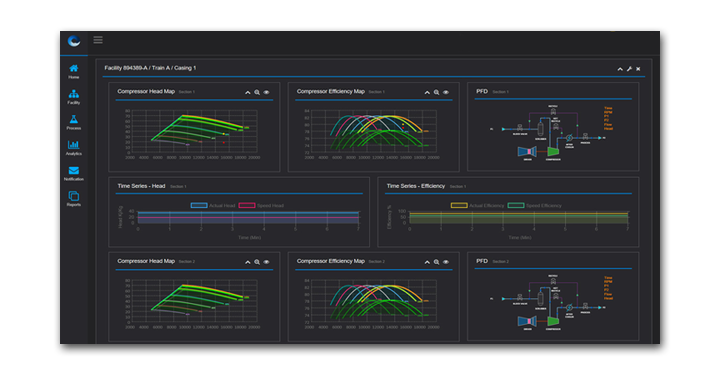The image size is (720, 375).
Task: Select green compressor symbol in PFD Section 1
Action: point(553,151)
